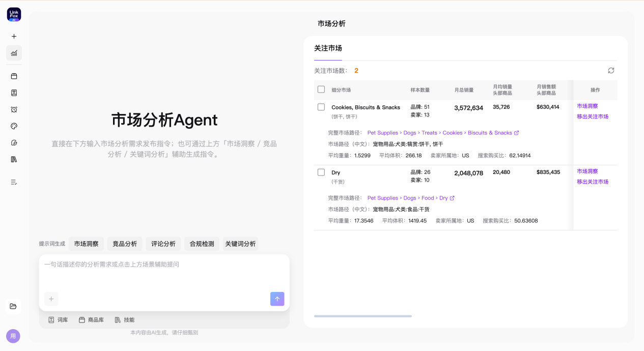Open 技能 below the prompt box

click(124, 320)
